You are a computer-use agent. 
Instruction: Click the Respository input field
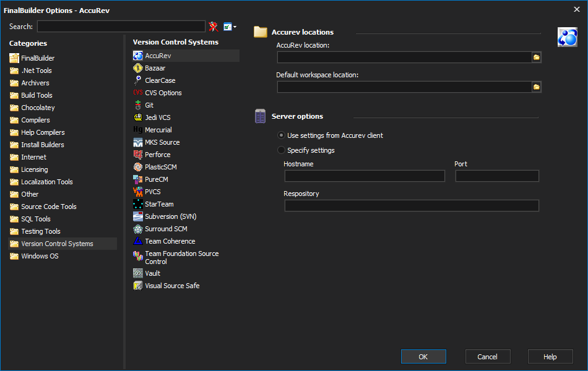[412, 205]
